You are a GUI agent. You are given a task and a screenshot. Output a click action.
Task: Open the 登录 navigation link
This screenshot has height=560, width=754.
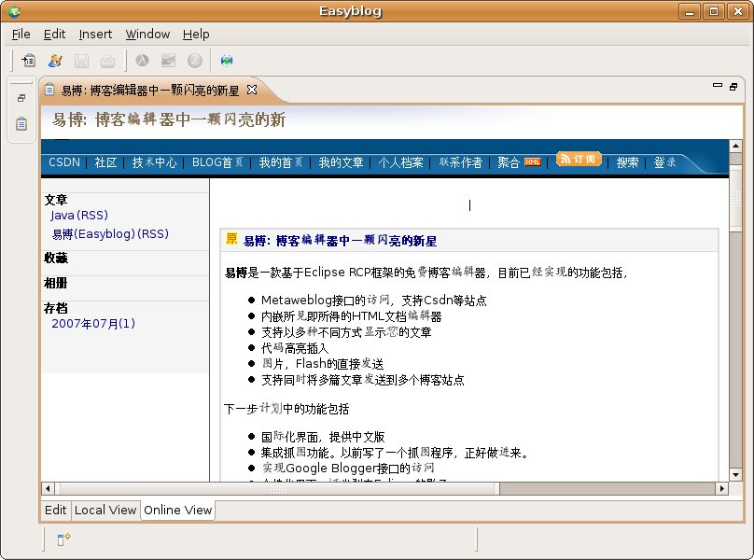[664, 162]
